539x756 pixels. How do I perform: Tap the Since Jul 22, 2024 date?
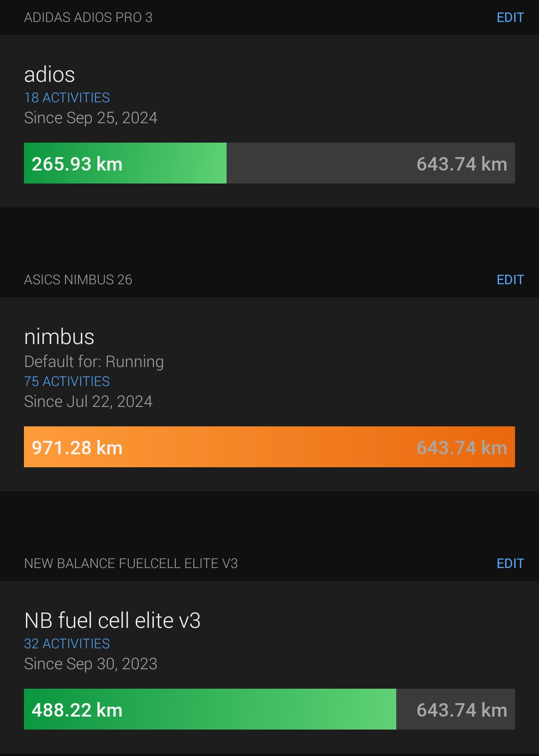click(x=88, y=402)
